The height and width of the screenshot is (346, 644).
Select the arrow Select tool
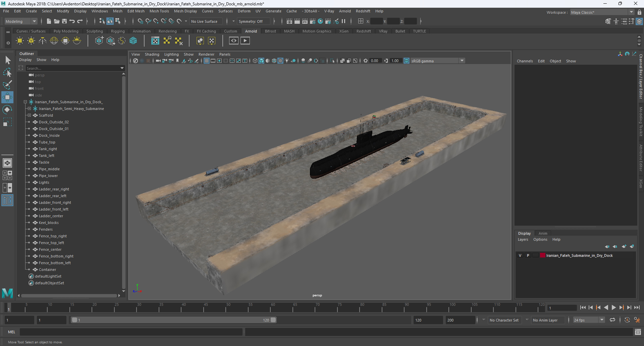tap(7, 60)
